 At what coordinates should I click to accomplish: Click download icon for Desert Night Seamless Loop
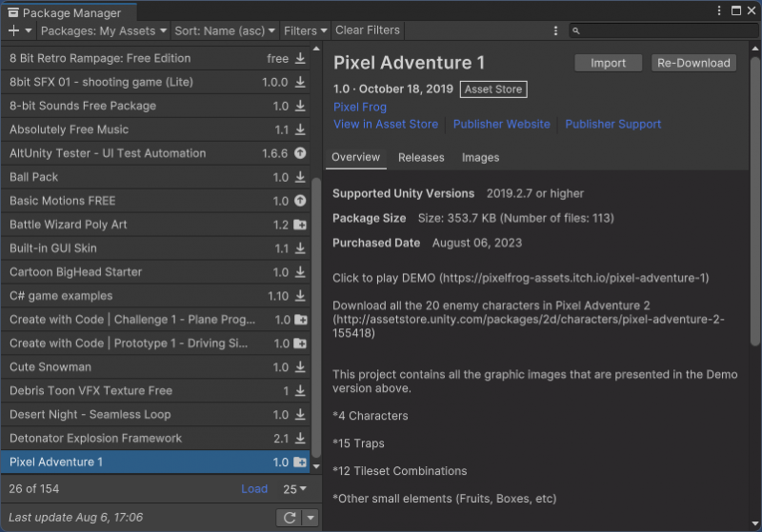[300, 415]
